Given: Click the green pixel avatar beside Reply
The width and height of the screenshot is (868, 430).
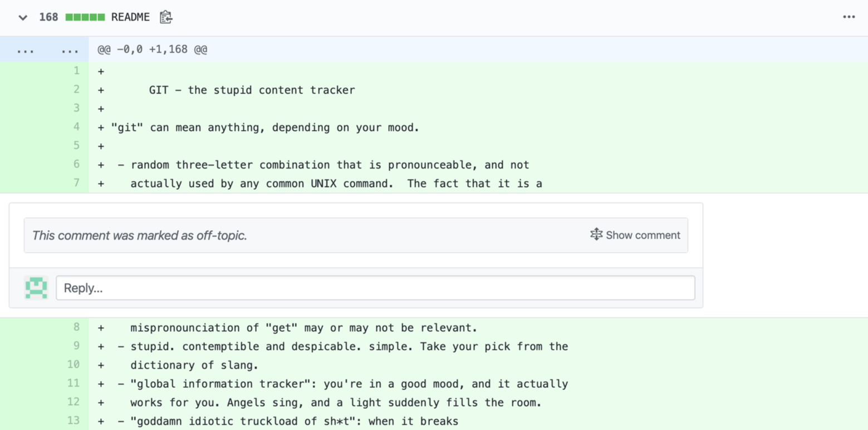Looking at the screenshot, I should pos(36,288).
